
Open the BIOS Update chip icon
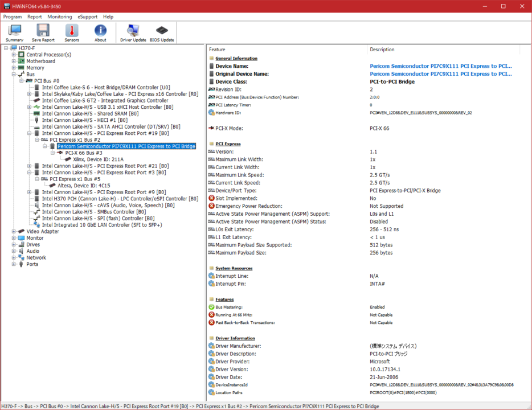pos(162,31)
